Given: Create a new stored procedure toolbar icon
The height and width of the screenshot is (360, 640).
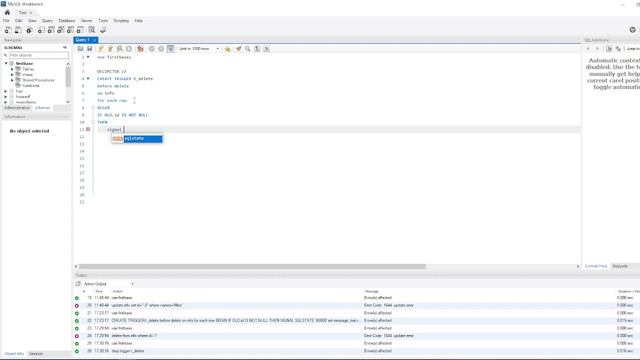Looking at the screenshot, I should tap(70, 30).
